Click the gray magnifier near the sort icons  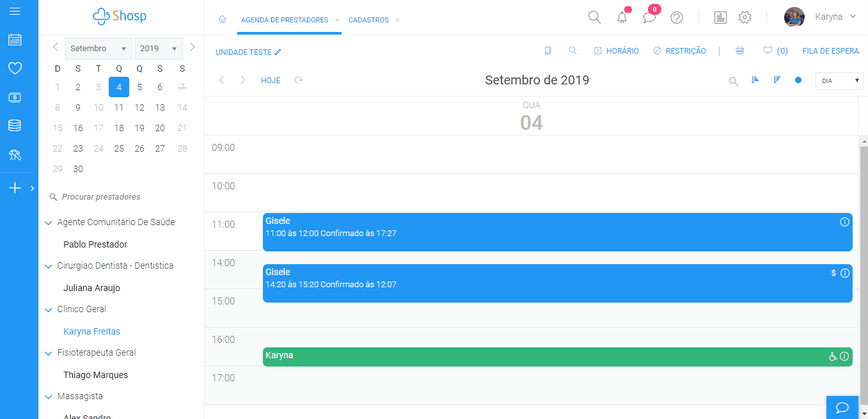pyautogui.click(x=734, y=81)
